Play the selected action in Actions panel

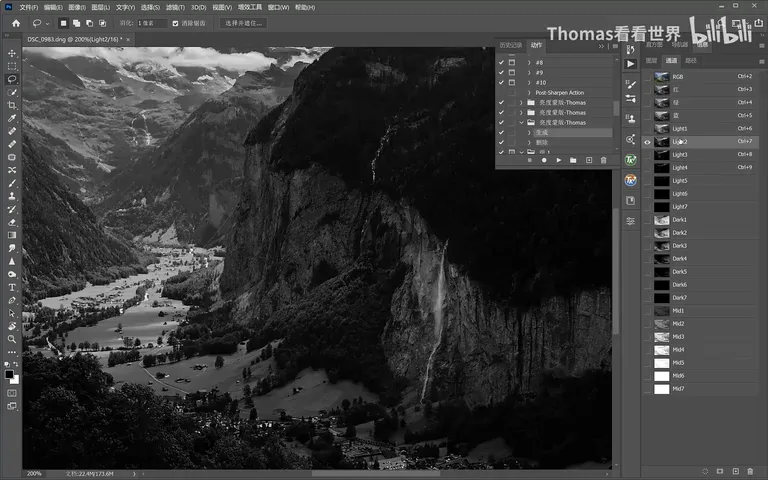(558, 160)
